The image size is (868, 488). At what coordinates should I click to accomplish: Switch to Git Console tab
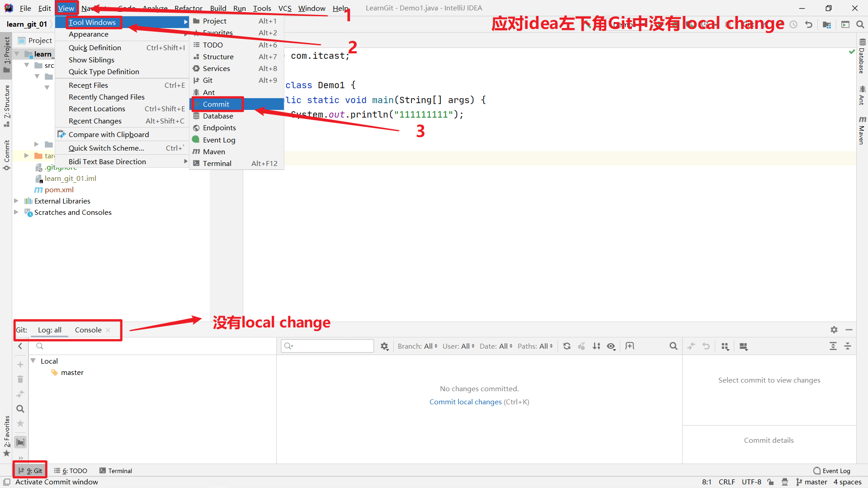88,330
